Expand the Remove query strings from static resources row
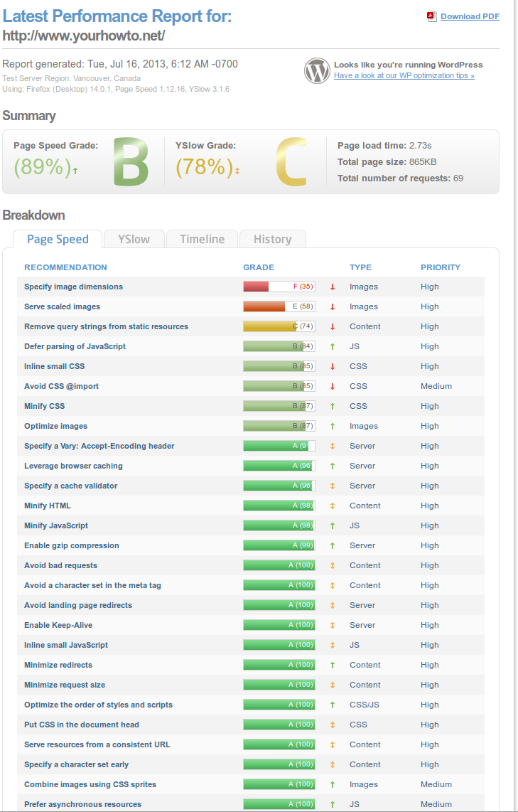The image size is (518, 812). click(106, 327)
